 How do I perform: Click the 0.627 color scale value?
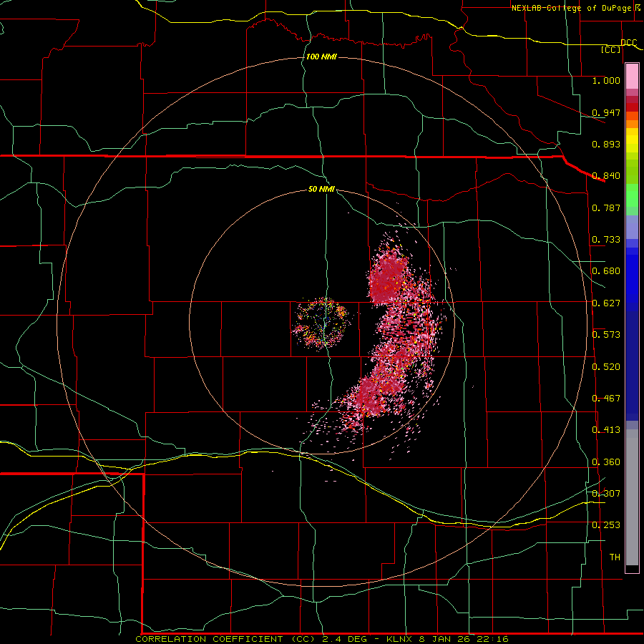[606, 303]
